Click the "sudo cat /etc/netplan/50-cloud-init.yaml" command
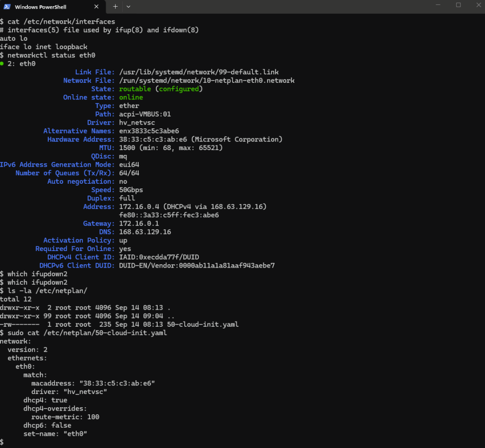This screenshot has height=448, width=485. click(x=87, y=333)
